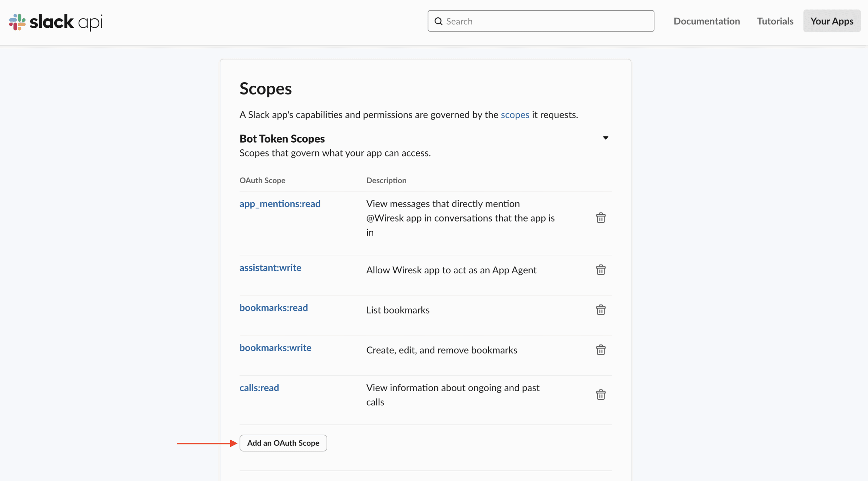The height and width of the screenshot is (481, 868).
Task: Remove the bookmarks:write scope via trash icon
Action: (x=600, y=350)
